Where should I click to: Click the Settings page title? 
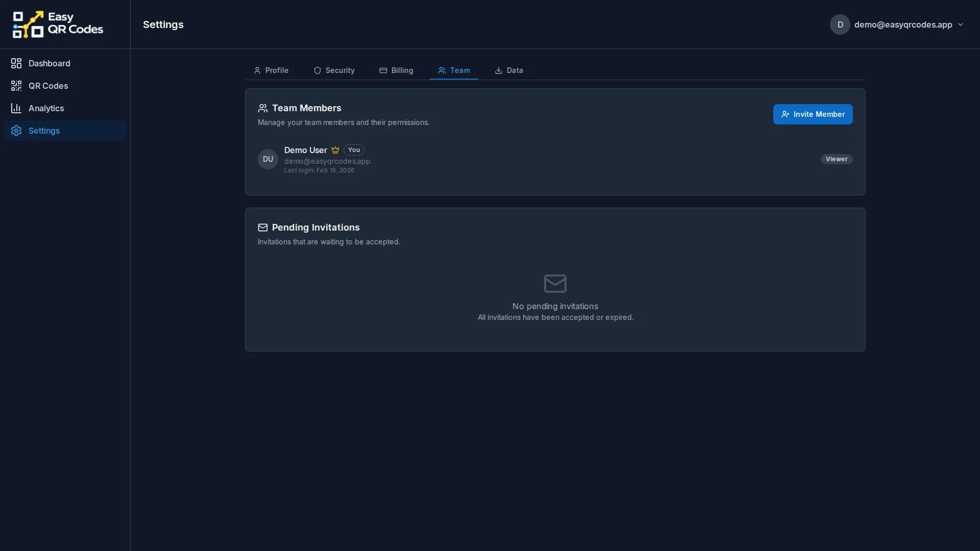163,24
